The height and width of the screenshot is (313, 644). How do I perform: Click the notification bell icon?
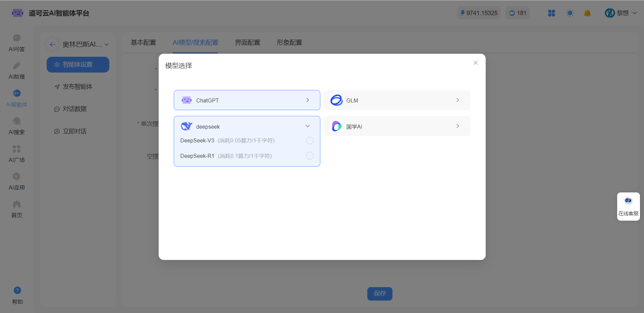pyautogui.click(x=587, y=13)
